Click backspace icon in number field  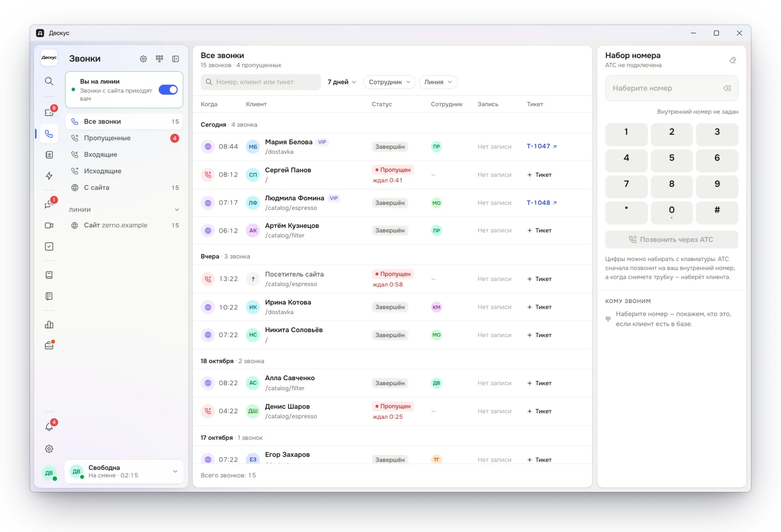pyautogui.click(x=727, y=88)
